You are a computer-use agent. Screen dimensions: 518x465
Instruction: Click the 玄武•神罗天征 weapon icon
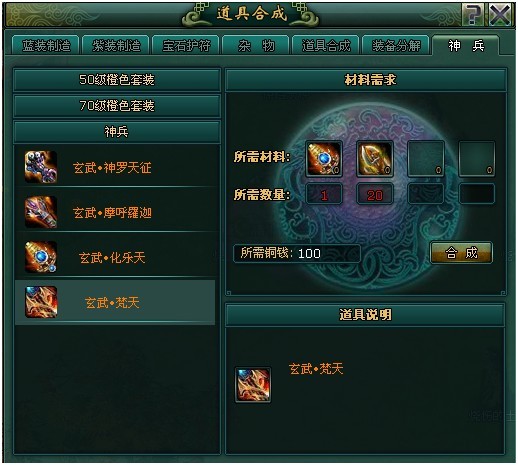[41, 167]
